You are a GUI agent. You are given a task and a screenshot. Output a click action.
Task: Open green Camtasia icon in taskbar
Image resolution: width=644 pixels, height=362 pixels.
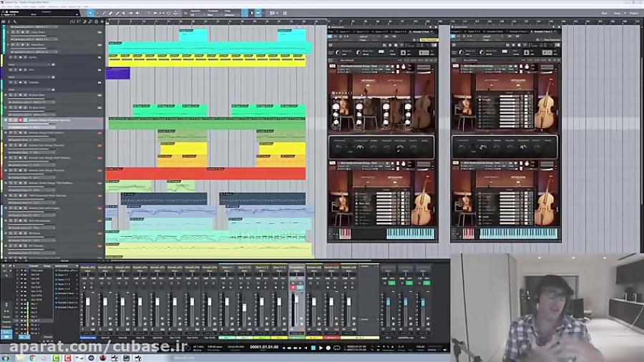(57, 358)
